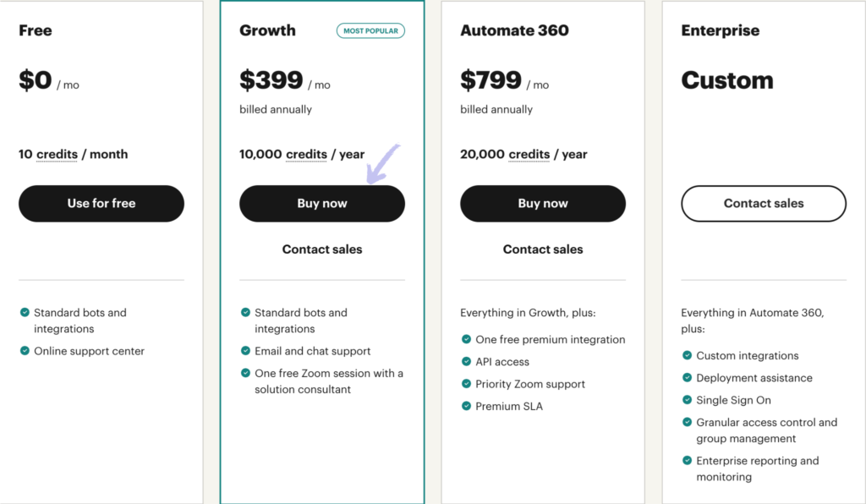
Task: Open Contact sales link under Automate 360
Action: pyautogui.click(x=543, y=249)
